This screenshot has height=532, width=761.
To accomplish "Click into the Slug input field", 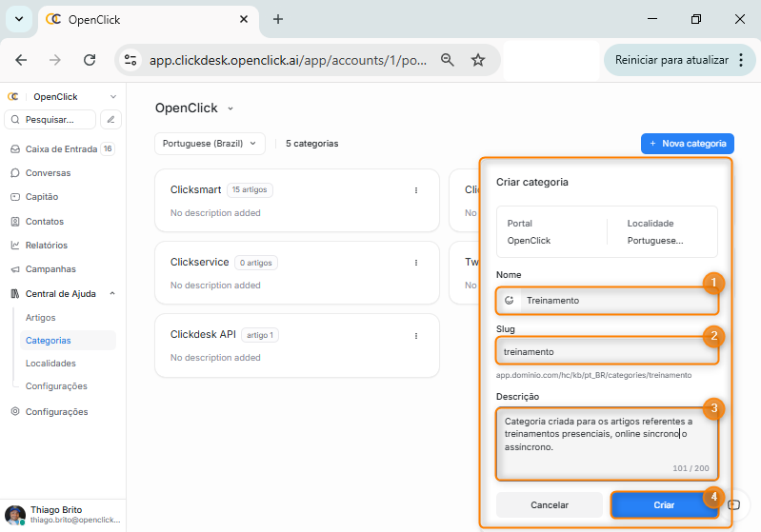I will click(x=606, y=351).
